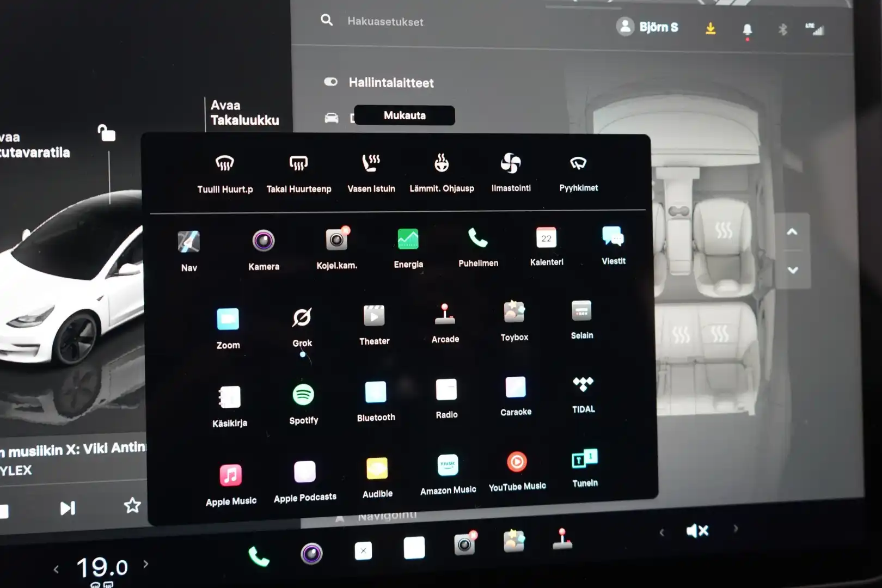This screenshot has height=588, width=882.
Task: Open Amazon Music
Action: 448,475
